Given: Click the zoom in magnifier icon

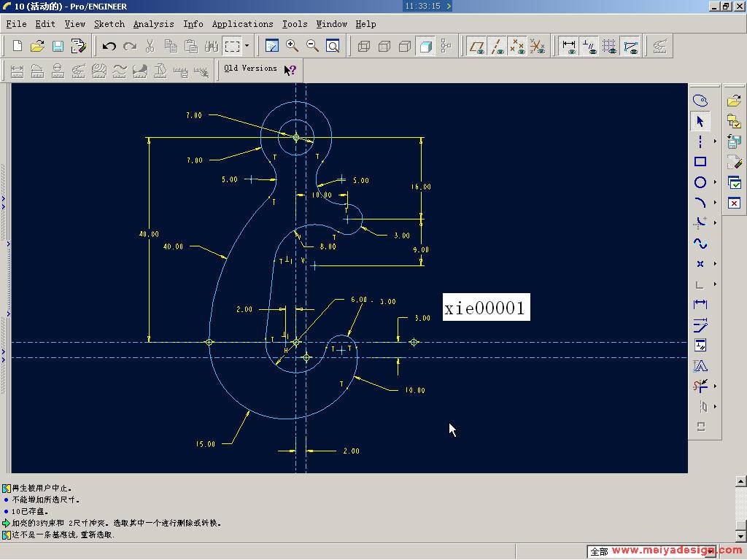Looking at the screenshot, I should tap(292, 46).
